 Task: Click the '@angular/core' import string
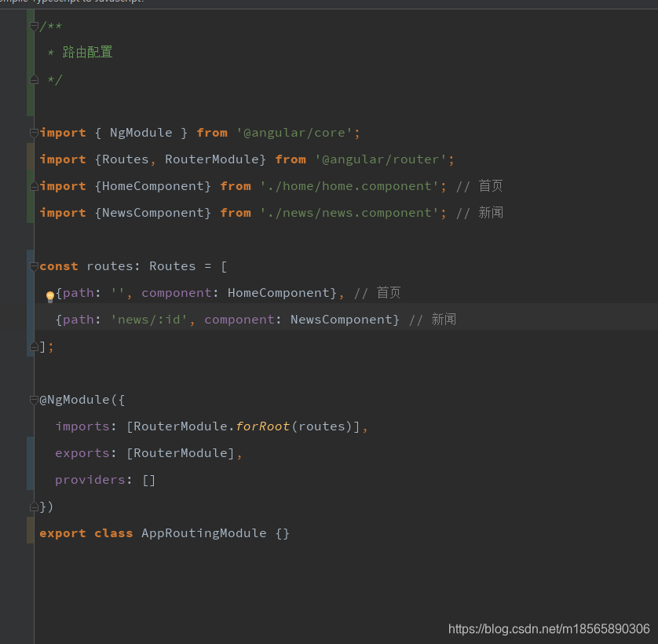[294, 133]
